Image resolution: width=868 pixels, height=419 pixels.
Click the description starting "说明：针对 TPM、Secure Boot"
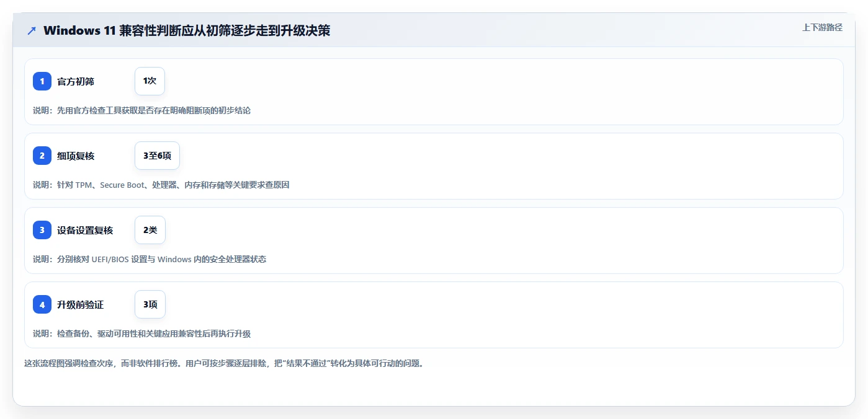coord(161,185)
